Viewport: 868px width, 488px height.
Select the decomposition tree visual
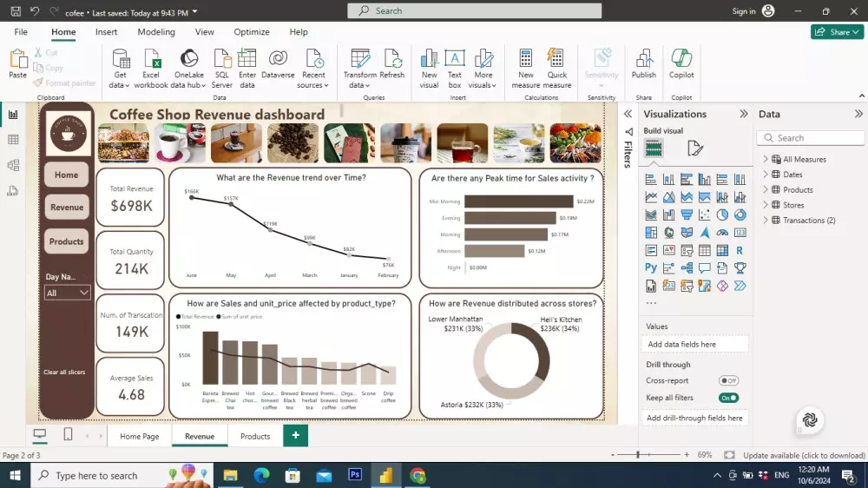click(687, 268)
